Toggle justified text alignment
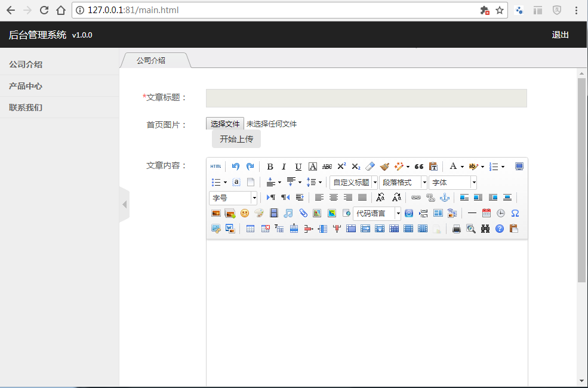Screen dimensions: 588x388 point(362,198)
